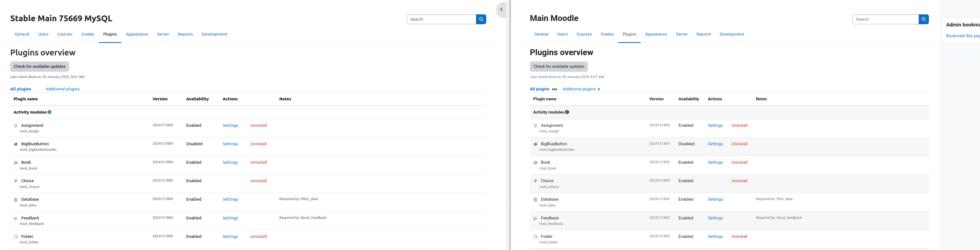This screenshot has height=250, width=980.
Task: Click search magnifier icon in Stable Main page
Action: click(x=481, y=19)
